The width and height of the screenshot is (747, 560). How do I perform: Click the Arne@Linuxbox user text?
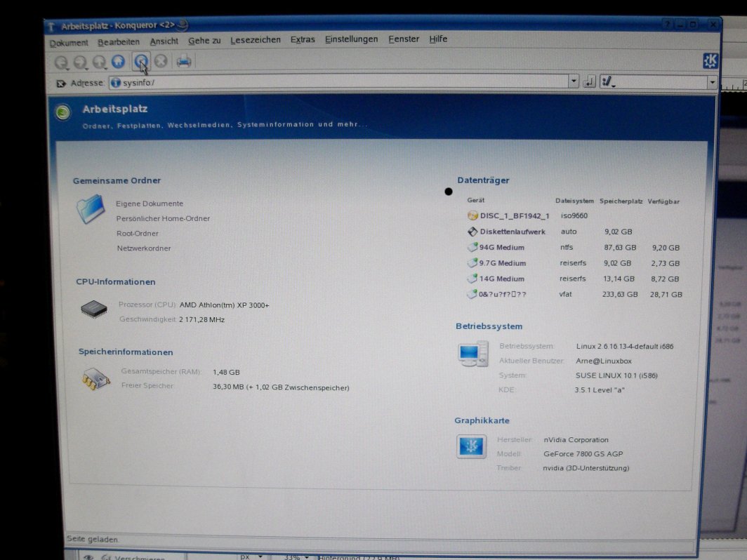[x=604, y=361]
